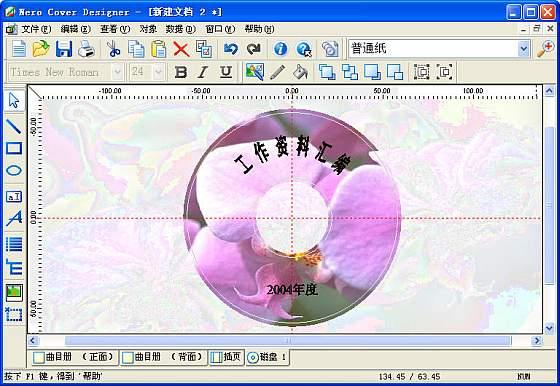Select the arrow pointer tool
Image resolution: width=560 pixels, height=386 pixels.
click(x=14, y=100)
